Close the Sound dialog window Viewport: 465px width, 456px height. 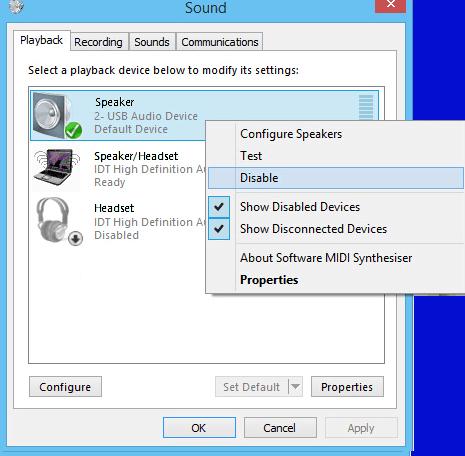click(390, 5)
